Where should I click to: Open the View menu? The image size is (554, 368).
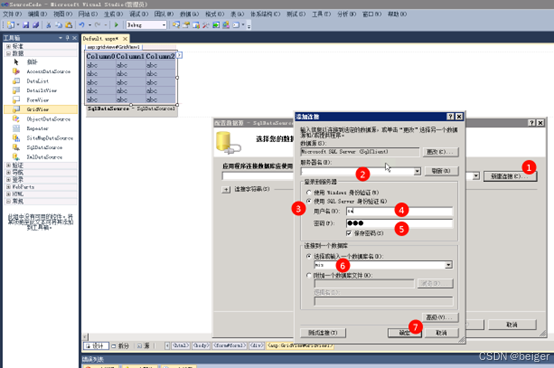coord(63,14)
